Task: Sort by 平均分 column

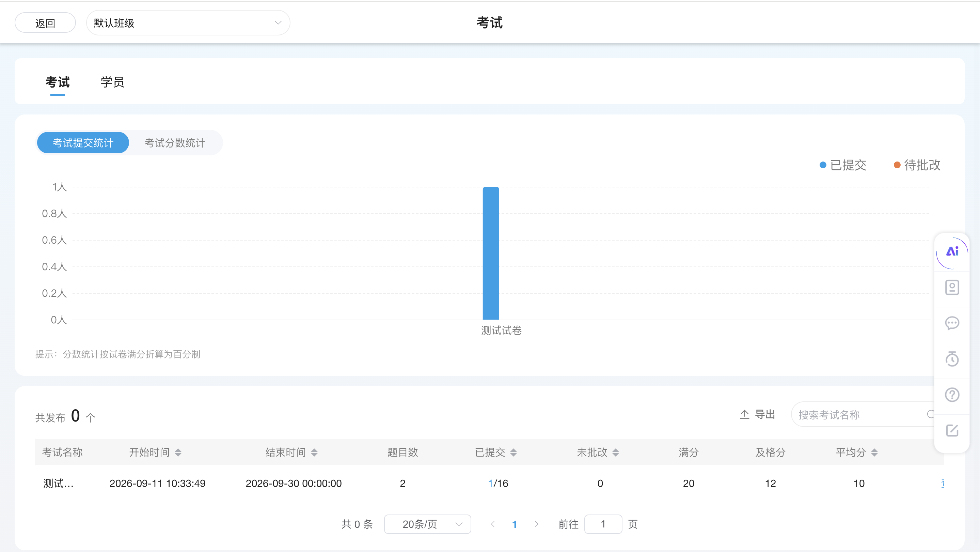Action: point(874,453)
